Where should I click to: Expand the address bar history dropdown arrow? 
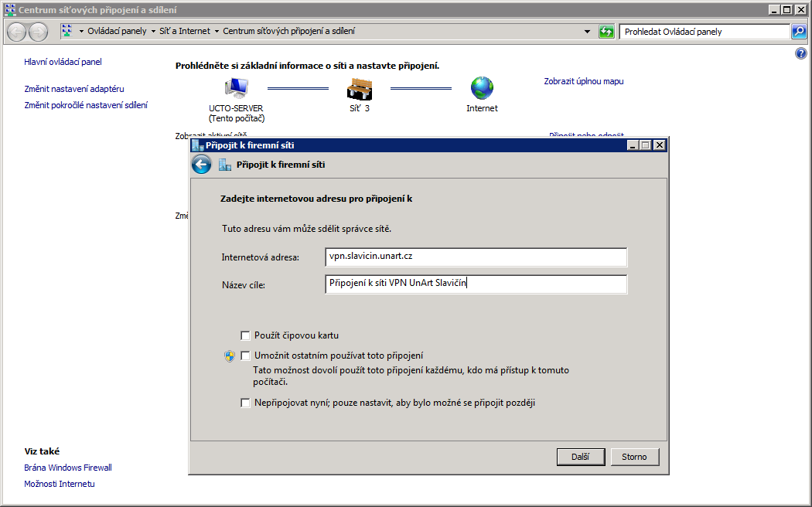point(588,32)
